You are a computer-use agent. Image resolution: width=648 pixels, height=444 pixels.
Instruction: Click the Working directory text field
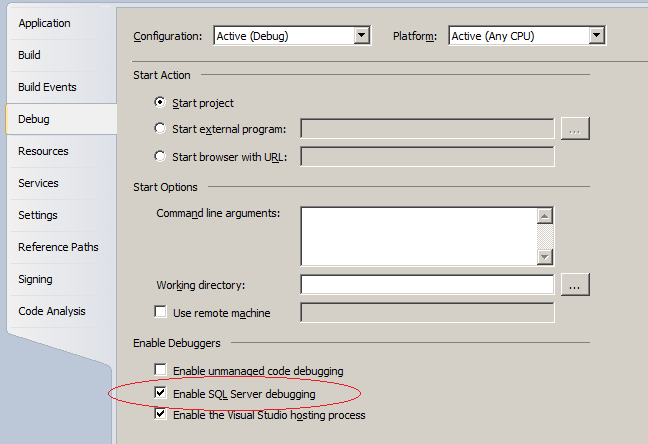pyautogui.click(x=427, y=285)
